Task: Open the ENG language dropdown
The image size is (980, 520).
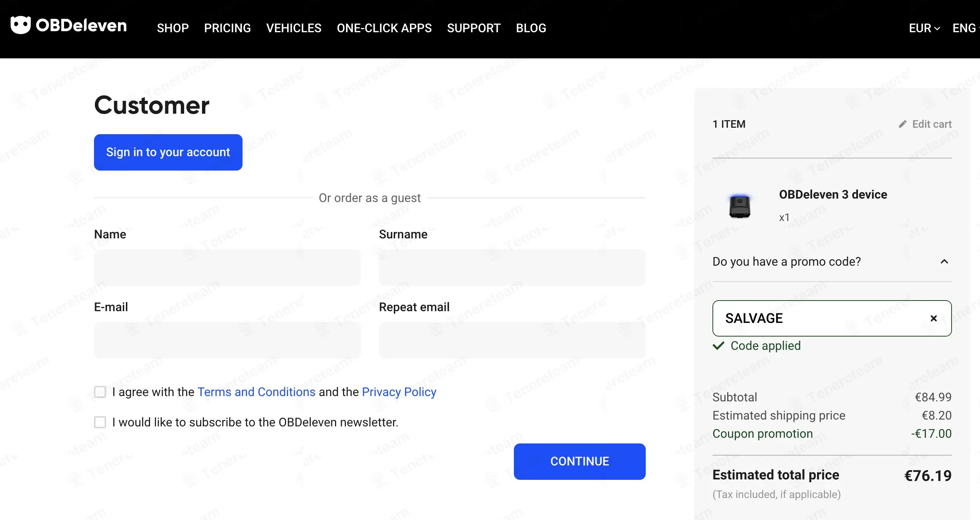Action: point(966,28)
